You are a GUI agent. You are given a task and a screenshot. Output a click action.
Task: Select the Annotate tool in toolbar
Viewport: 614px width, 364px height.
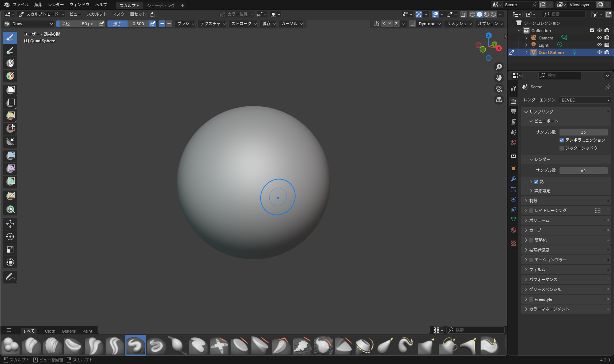click(x=10, y=277)
